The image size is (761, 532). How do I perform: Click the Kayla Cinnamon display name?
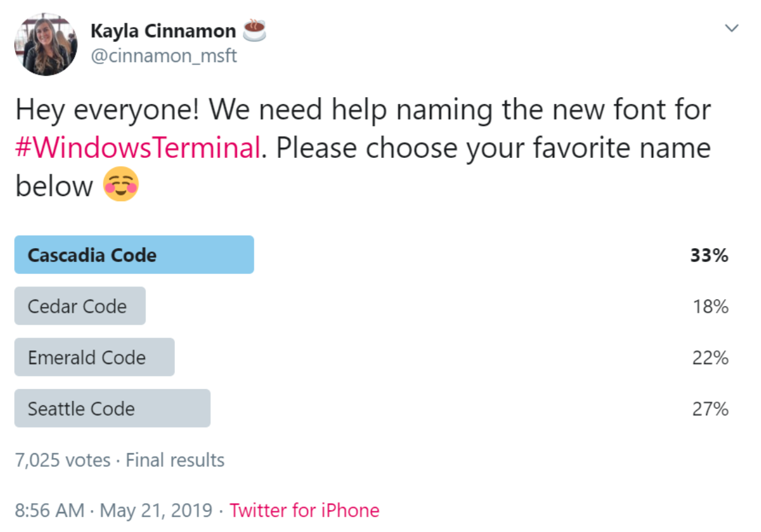click(x=164, y=30)
